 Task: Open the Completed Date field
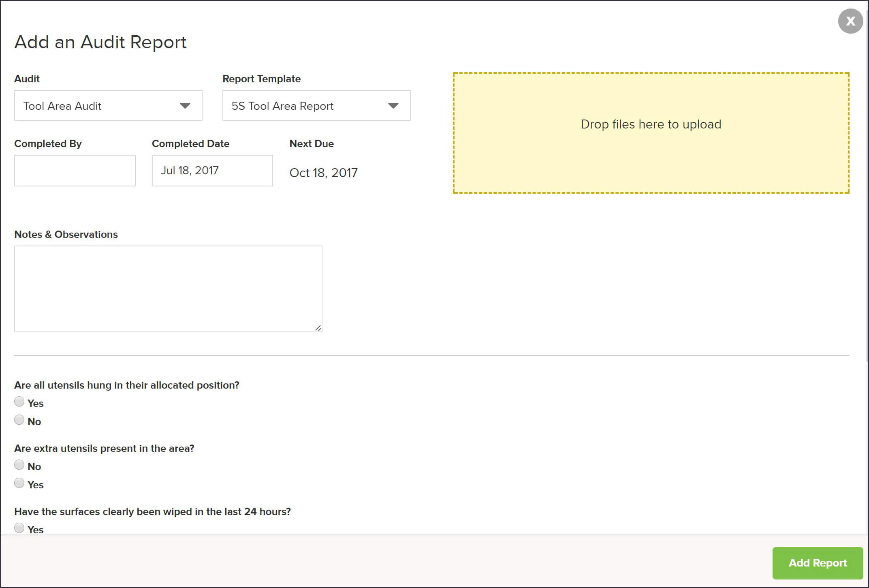(212, 171)
